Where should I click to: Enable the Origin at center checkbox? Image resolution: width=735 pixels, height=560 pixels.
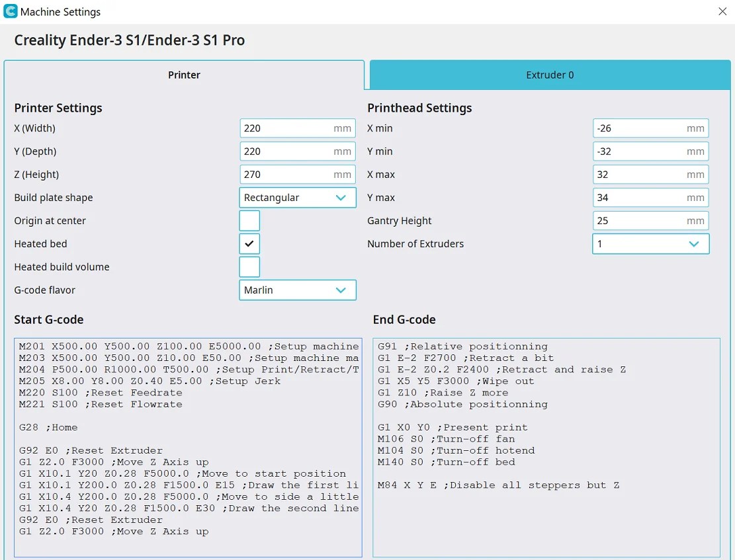249,221
